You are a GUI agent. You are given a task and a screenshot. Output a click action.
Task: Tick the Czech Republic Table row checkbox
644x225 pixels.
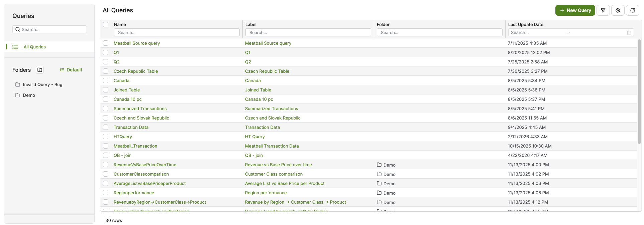click(x=106, y=71)
